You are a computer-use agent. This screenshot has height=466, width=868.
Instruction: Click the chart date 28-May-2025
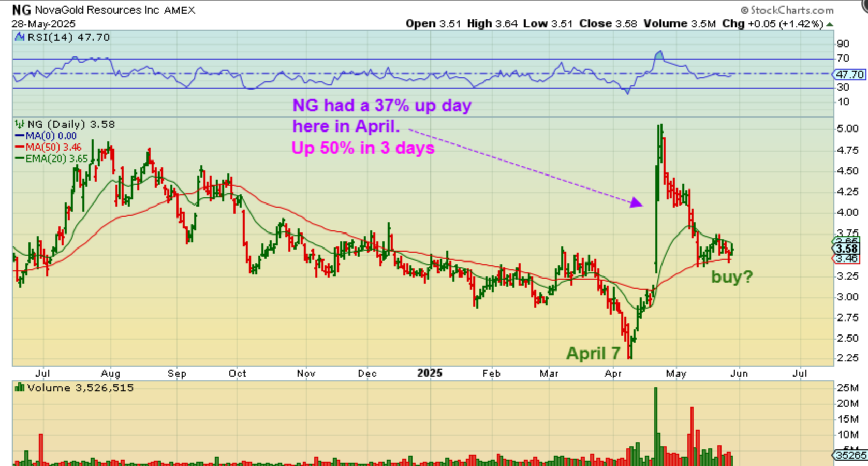click(x=43, y=24)
